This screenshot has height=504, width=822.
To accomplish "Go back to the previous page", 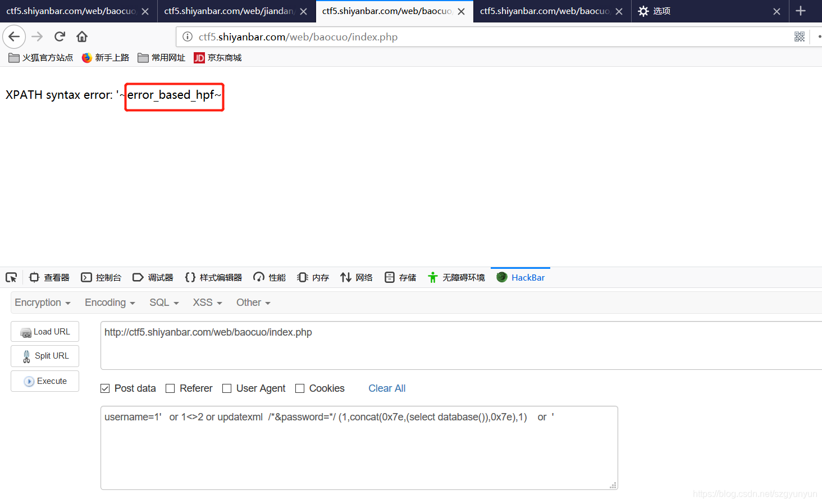I will click(14, 36).
